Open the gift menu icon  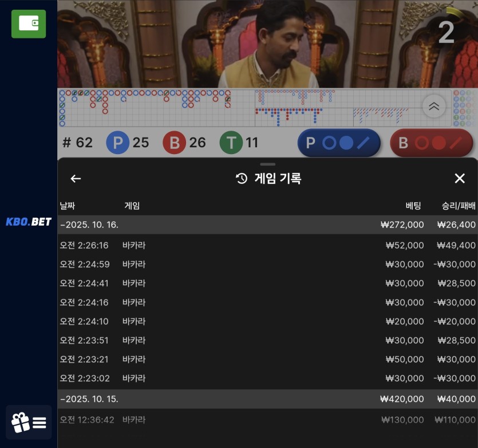29,423
